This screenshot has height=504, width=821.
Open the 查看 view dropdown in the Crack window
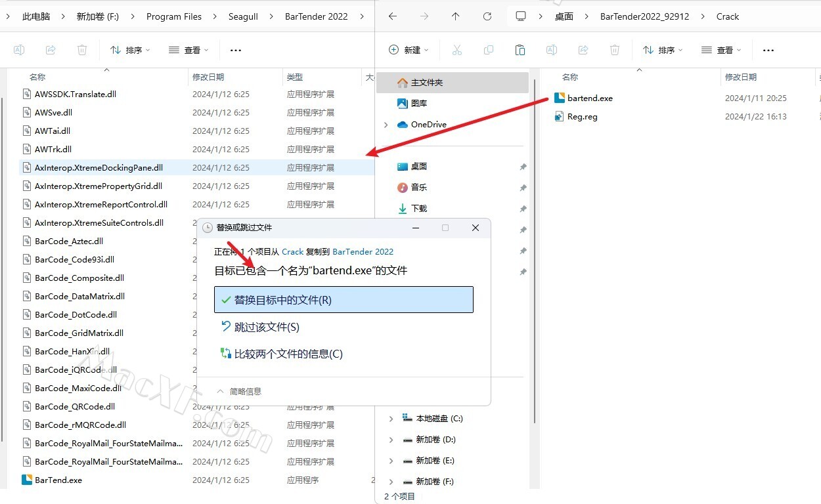[x=721, y=50]
